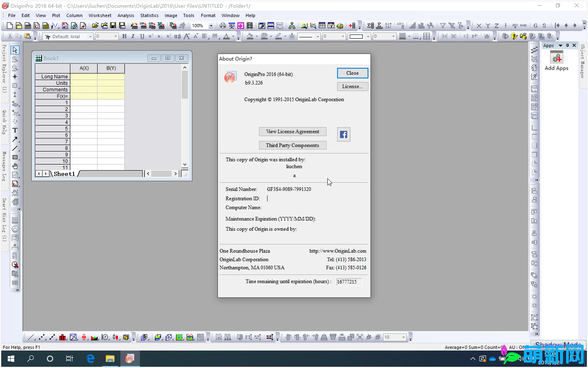Select the Text tool T icon

[x=15, y=130]
